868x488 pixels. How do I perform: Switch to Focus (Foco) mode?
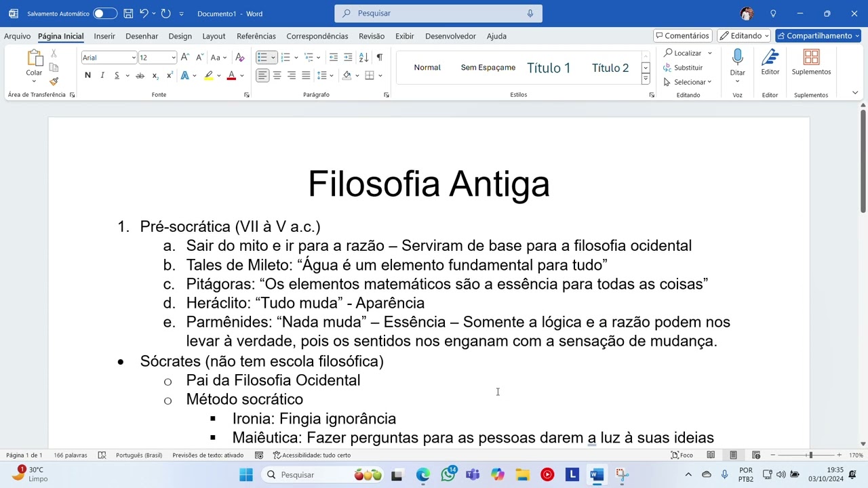coord(682,455)
